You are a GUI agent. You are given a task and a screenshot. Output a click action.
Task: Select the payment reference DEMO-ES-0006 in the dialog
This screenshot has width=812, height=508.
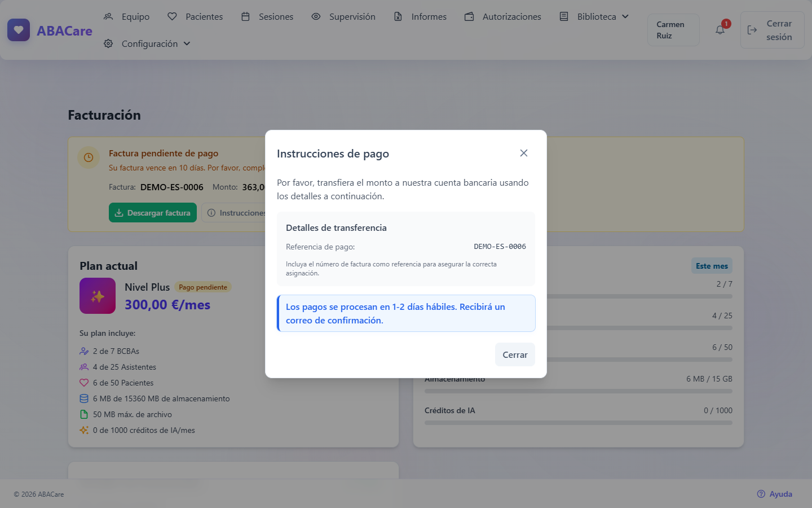500,247
